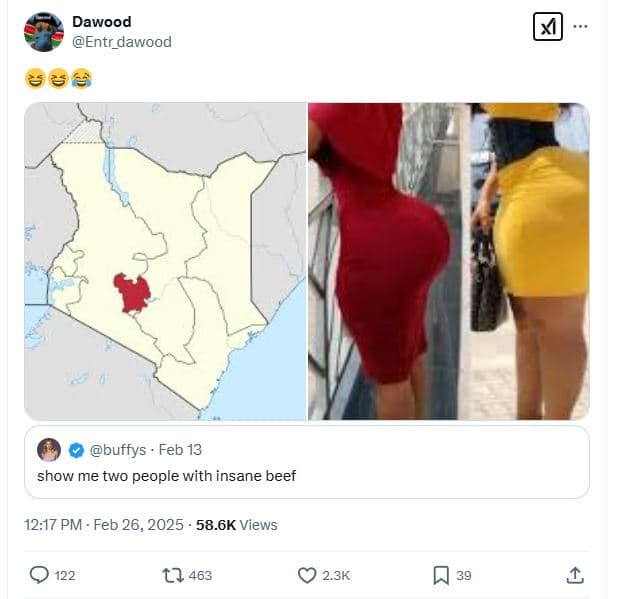The width and height of the screenshot is (620, 599).
Task: Click the 58.6K Views count
Action: point(236,525)
